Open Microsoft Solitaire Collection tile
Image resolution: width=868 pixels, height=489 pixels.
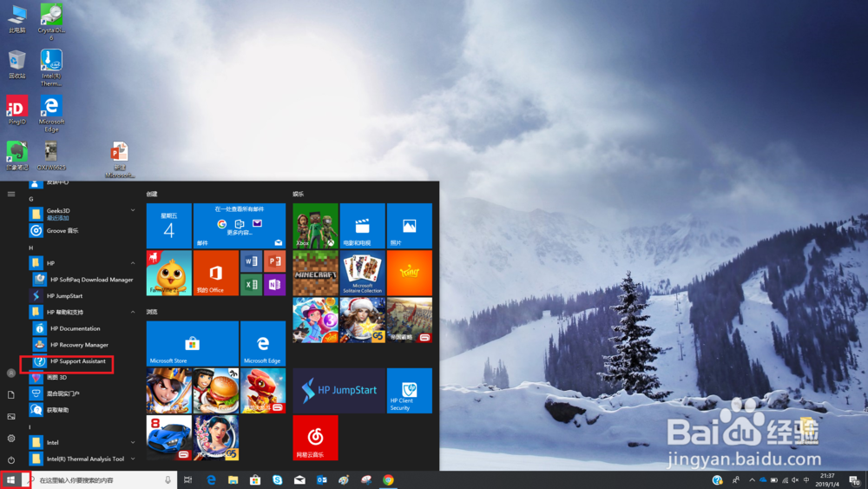pyautogui.click(x=363, y=273)
